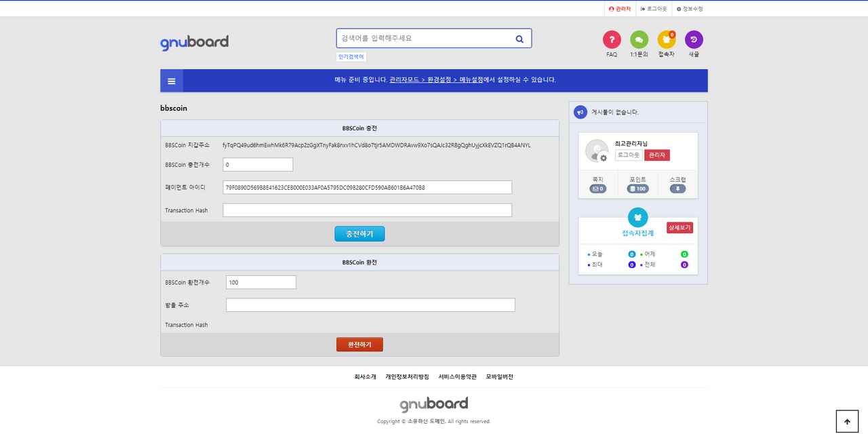Click the megaphone notice icon

(580, 112)
